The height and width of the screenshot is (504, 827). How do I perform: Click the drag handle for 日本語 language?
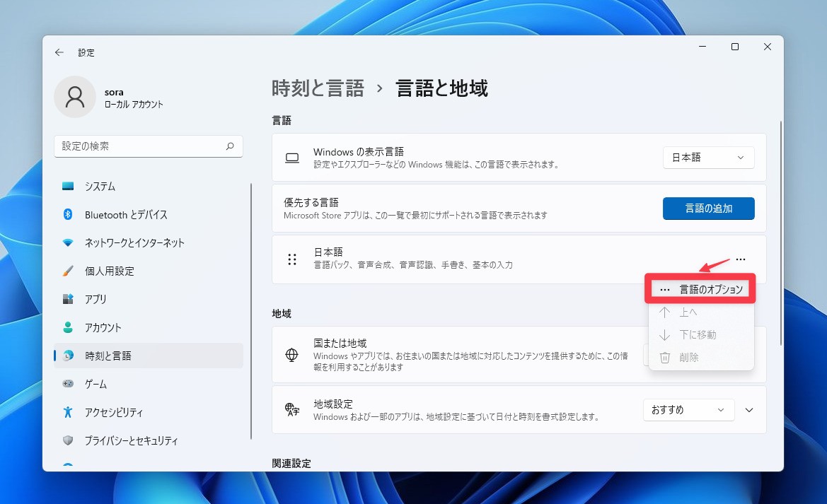pyautogui.click(x=292, y=259)
